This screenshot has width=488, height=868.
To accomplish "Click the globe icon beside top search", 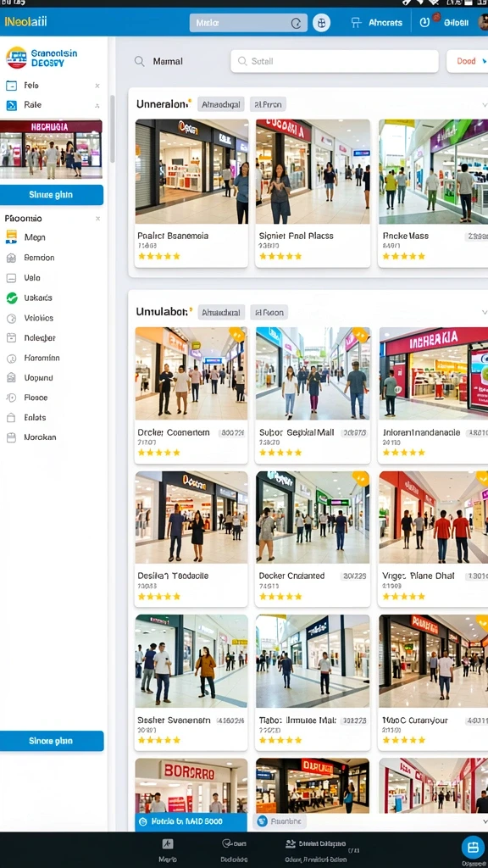I will 321,23.
